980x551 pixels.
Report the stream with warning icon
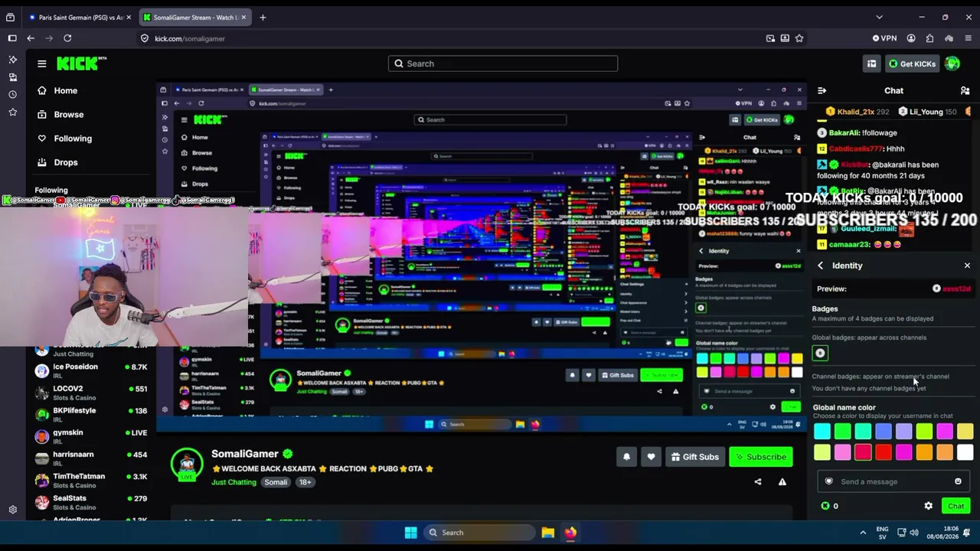782,482
